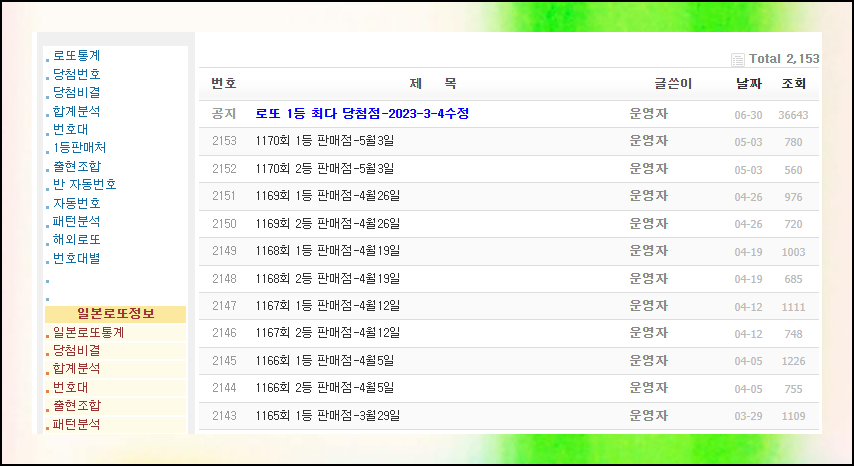Go to the 자동번호 sidebar link

pyautogui.click(x=76, y=203)
